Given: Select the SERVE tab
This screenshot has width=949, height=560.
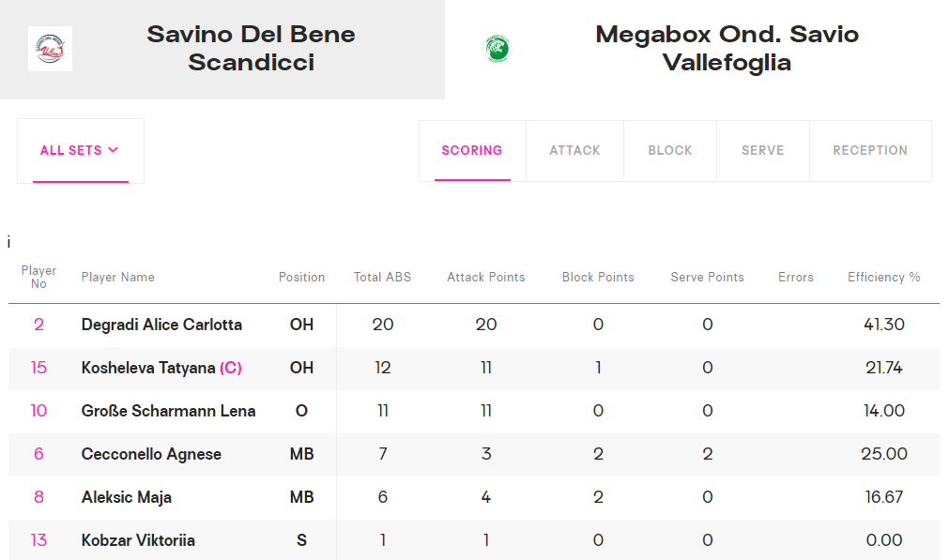Looking at the screenshot, I should pyautogui.click(x=762, y=151).
